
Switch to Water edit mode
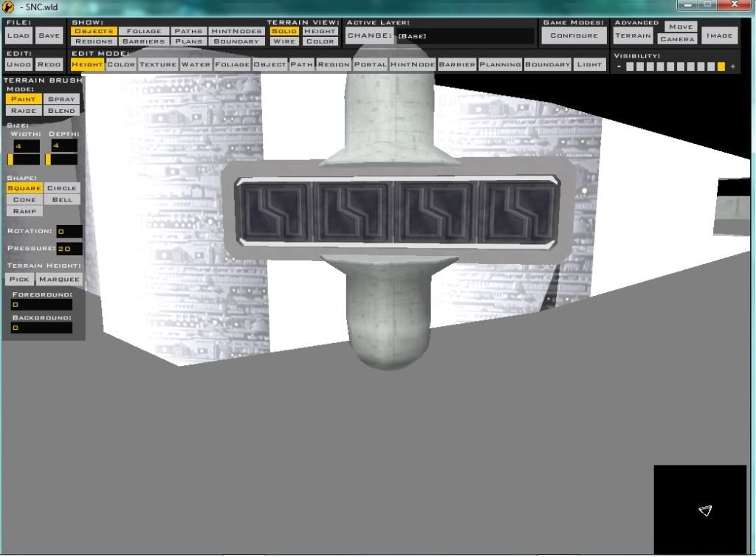(x=196, y=64)
